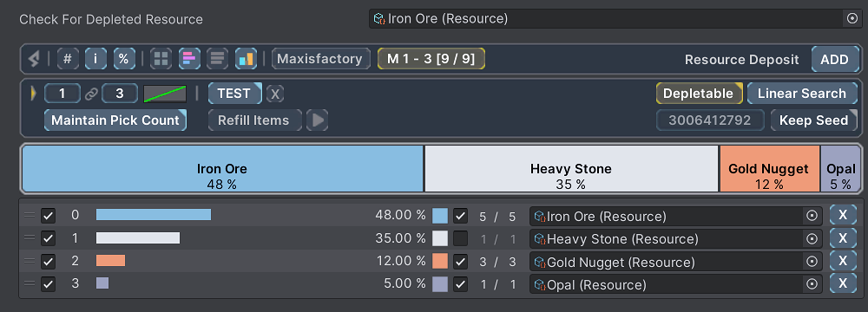868x312 pixels.
Task: Click the ADD button
Action: click(835, 59)
